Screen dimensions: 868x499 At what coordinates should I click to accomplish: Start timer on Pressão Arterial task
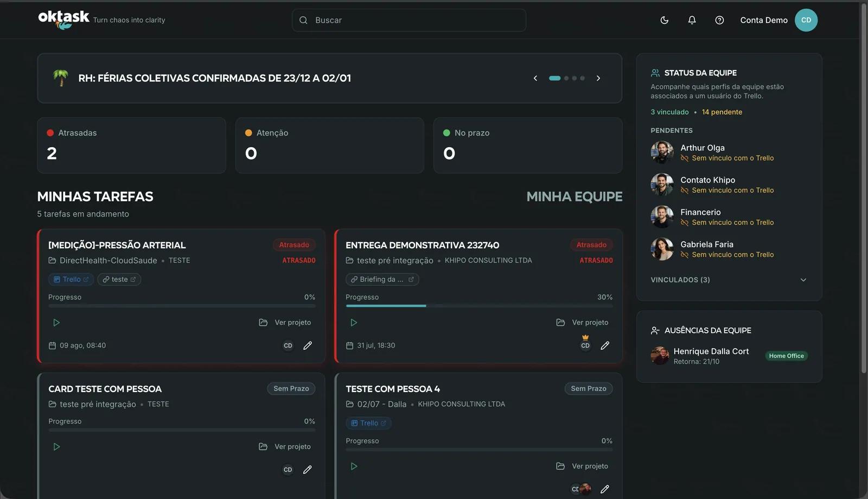[56, 323]
